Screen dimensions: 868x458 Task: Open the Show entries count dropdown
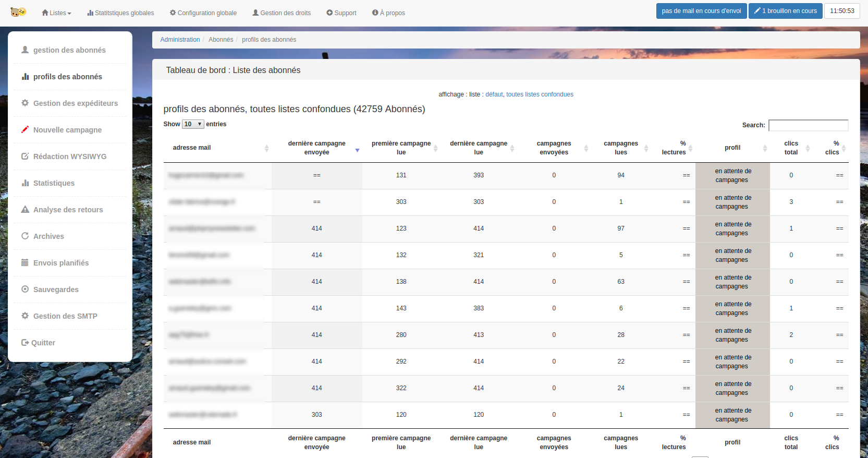pos(192,124)
